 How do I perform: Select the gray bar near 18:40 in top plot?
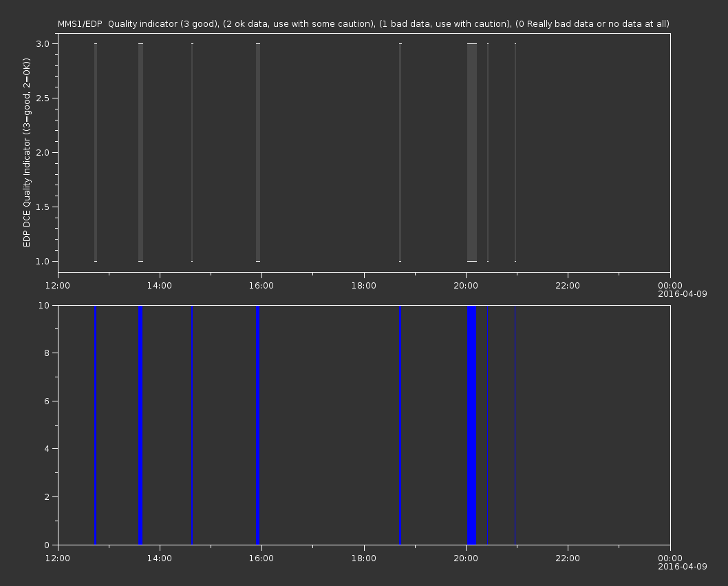tap(400, 152)
